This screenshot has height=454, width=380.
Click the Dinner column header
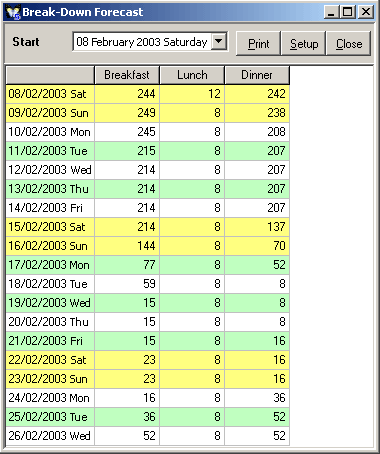pos(257,75)
